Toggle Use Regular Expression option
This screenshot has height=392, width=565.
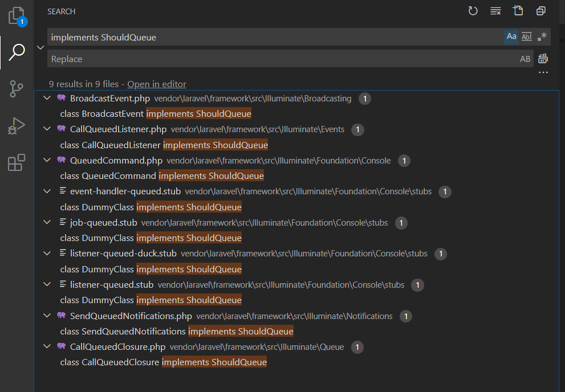[x=542, y=37]
